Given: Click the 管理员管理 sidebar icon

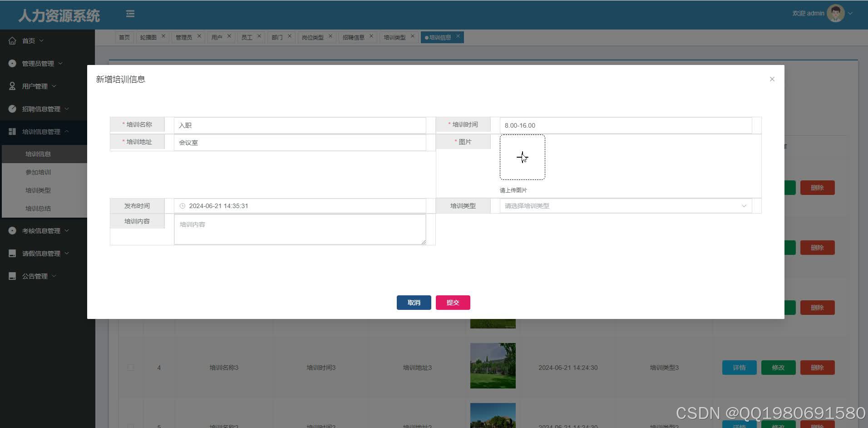Looking at the screenshot, I should 12,63.
